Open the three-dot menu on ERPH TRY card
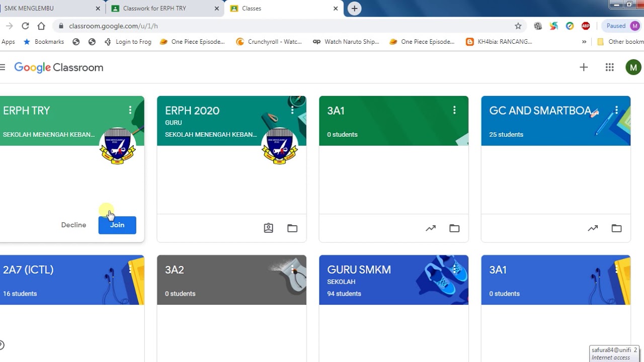This screenshot has width=644, height=362. click(130, 110)
